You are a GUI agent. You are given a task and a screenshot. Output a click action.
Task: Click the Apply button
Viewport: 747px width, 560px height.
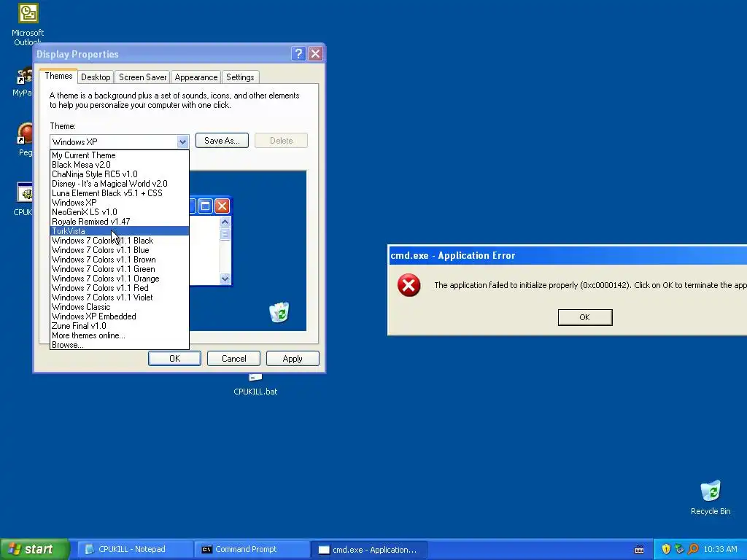click(293, 359)
